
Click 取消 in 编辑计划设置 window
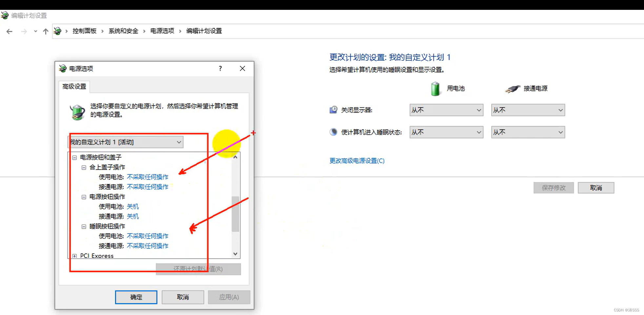(596, 188)
